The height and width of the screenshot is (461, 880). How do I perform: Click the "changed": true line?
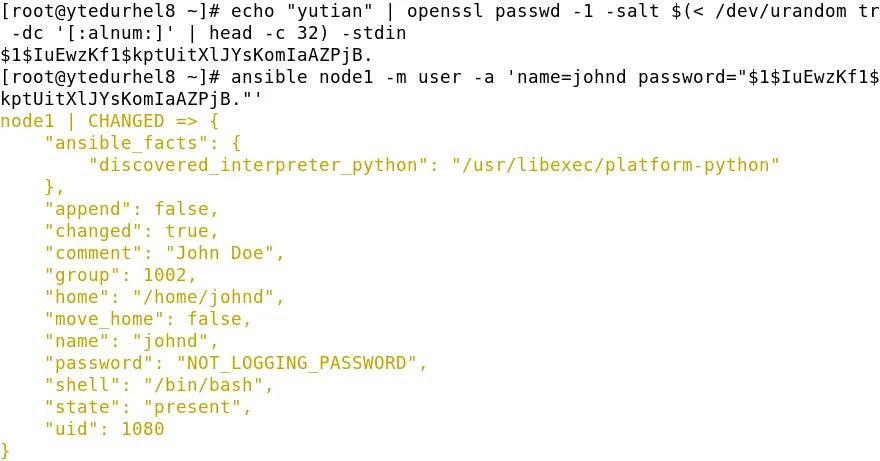[x=131, y=231]
